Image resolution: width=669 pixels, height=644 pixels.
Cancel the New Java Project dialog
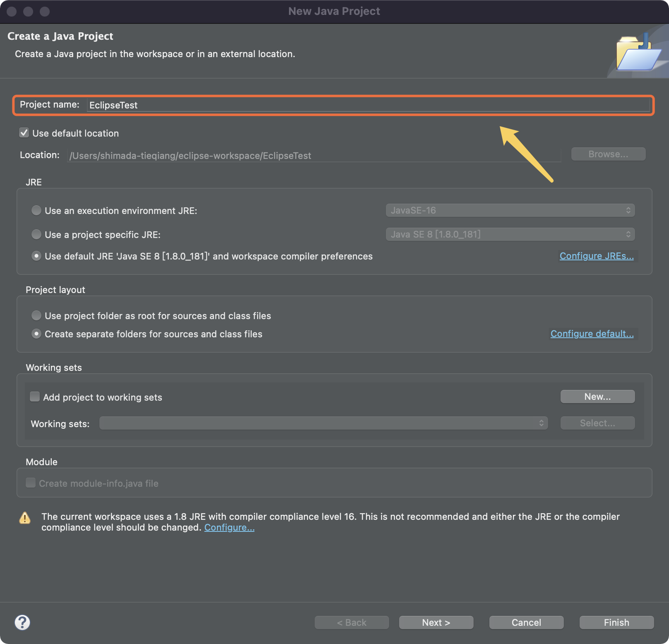coord(526,622)
